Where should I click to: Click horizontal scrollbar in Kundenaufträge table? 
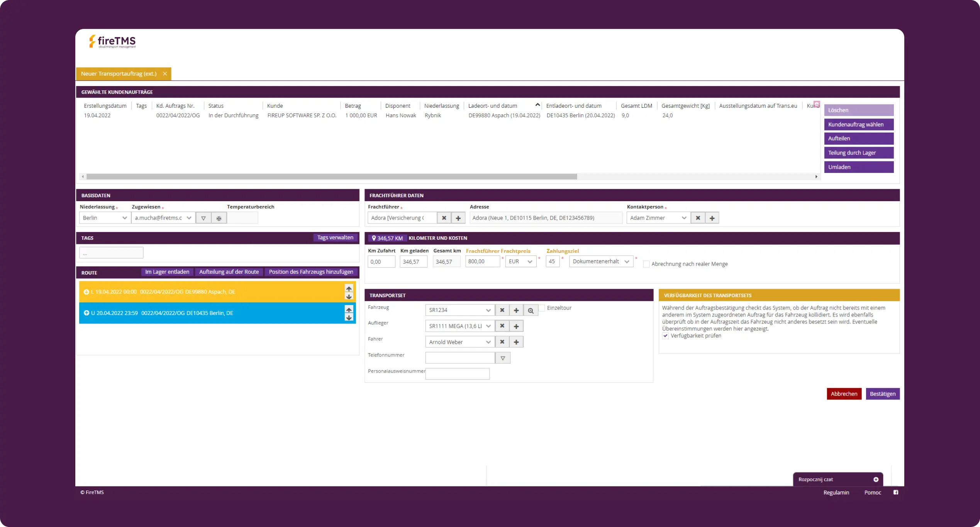(331, 176)
